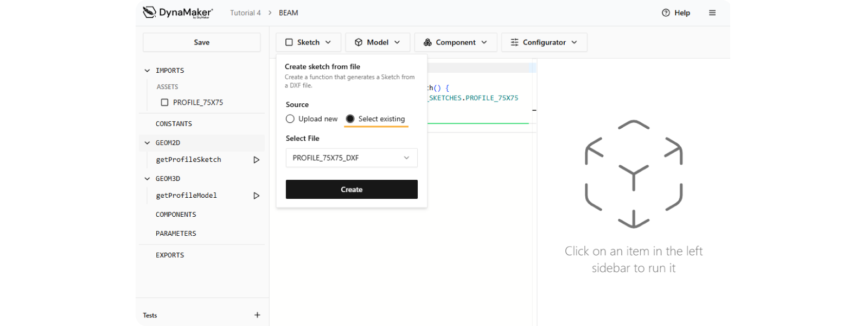Open the Help page
Viewport: 868px width, 326px height.
676,13
